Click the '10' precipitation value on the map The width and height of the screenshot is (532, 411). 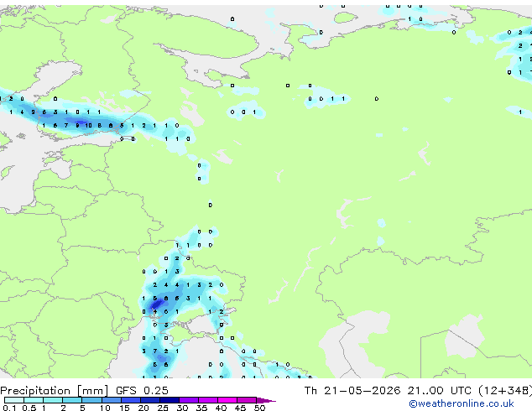coord(88,126)
